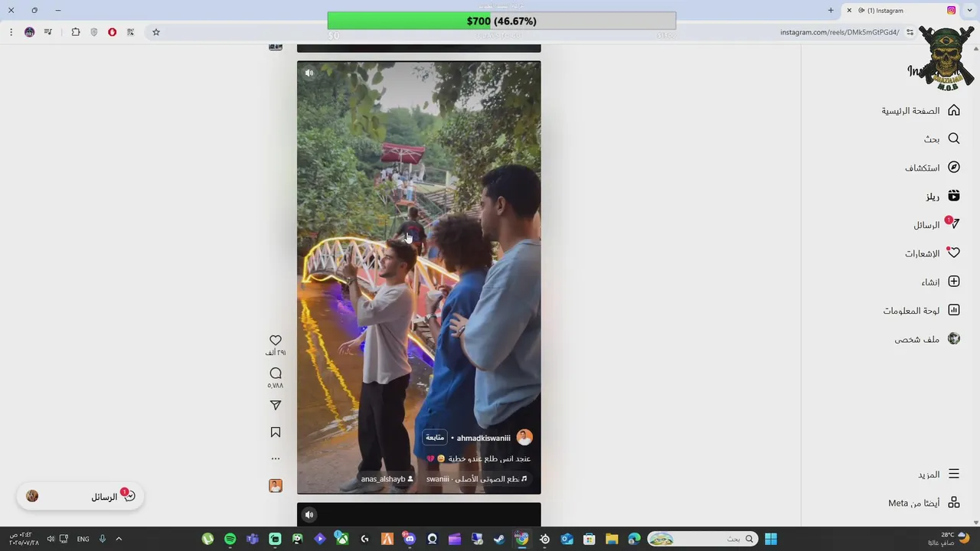The width and height of the screenshot is (980, 551).
Task: Open Dashboard لوحة المعلومات in sidebar
Action: click(x=921, y=311)
